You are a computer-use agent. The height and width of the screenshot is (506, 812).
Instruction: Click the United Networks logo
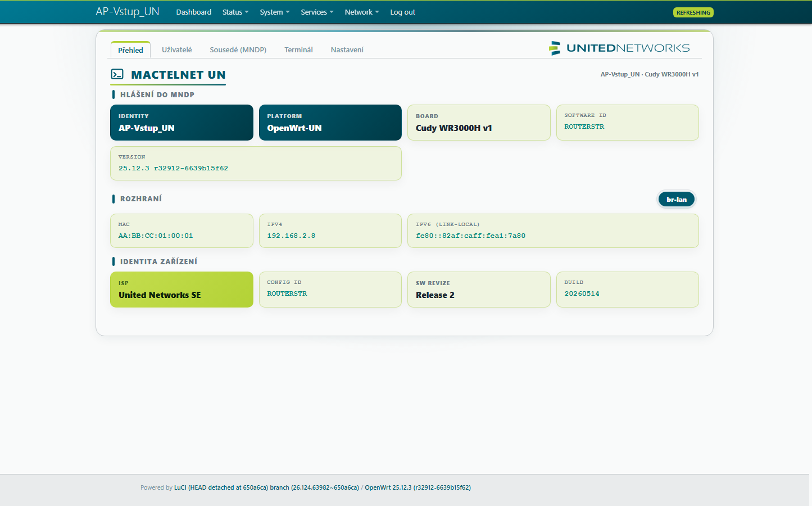tap(619, 48)
